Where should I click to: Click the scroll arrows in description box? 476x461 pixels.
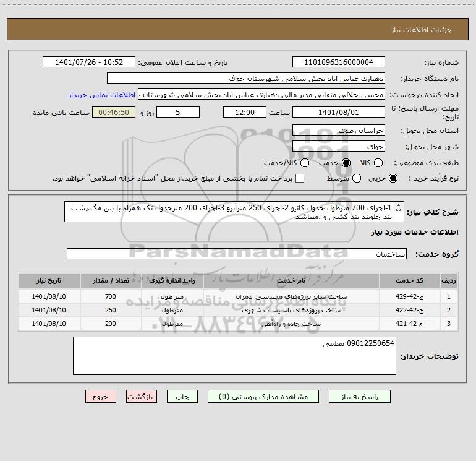tap(398, 208)
